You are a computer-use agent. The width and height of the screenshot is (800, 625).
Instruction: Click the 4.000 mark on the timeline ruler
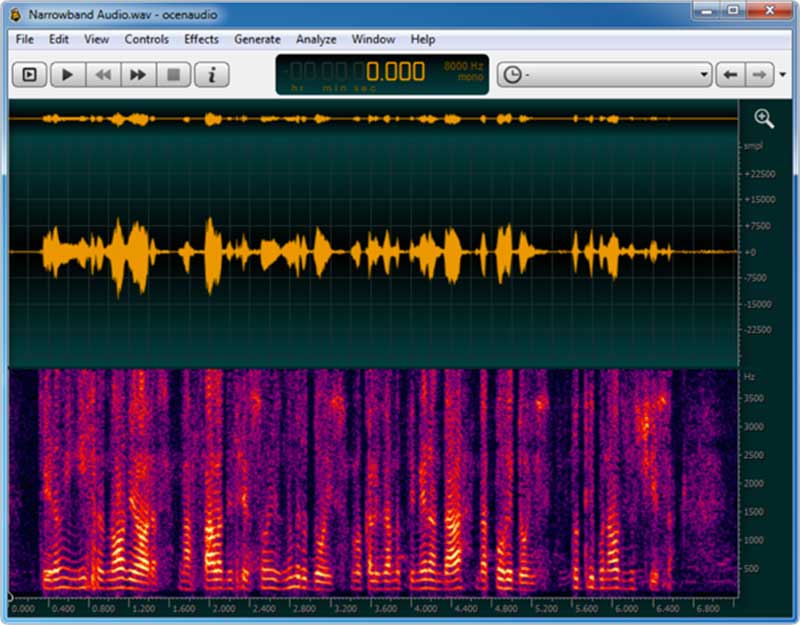[x=425, y=608]
